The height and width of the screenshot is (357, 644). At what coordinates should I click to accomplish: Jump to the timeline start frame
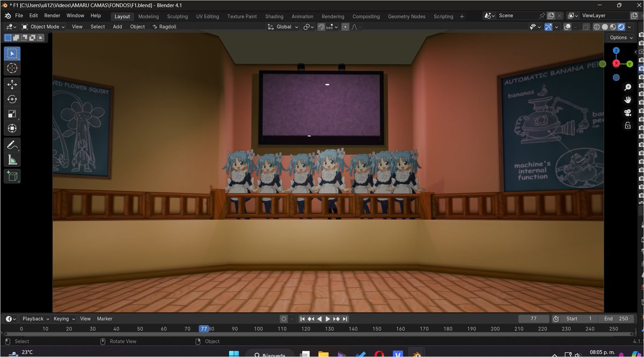303,319
